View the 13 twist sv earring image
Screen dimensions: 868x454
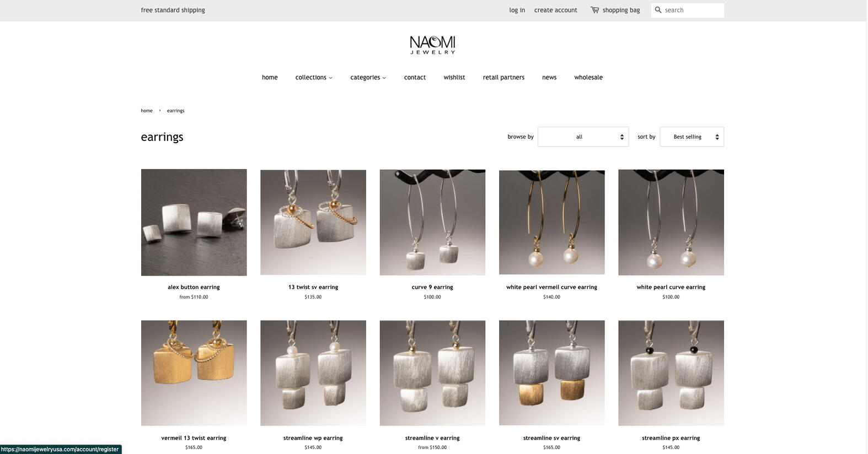[313, 223]
